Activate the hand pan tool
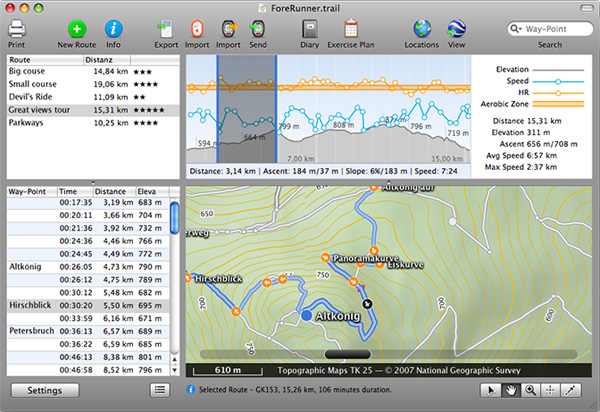 [x=511, y=389]
